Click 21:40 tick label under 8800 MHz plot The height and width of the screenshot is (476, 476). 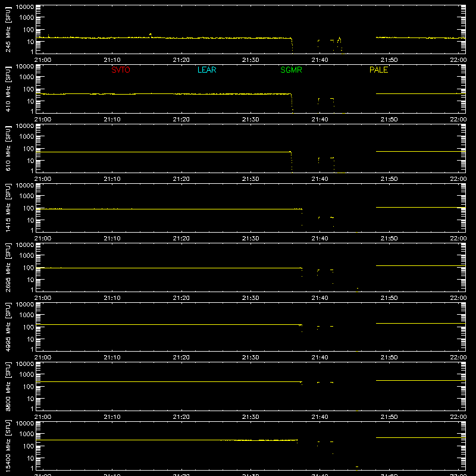point(320,417)
